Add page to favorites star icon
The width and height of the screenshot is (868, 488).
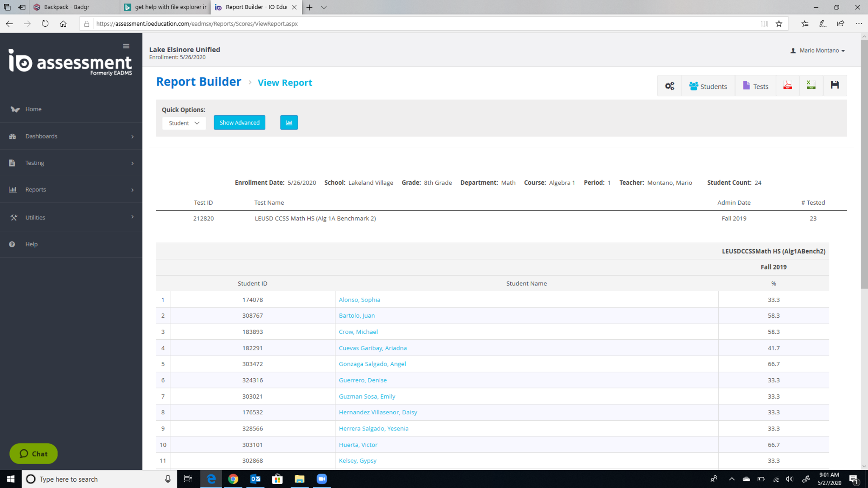(x=779, y=24)
